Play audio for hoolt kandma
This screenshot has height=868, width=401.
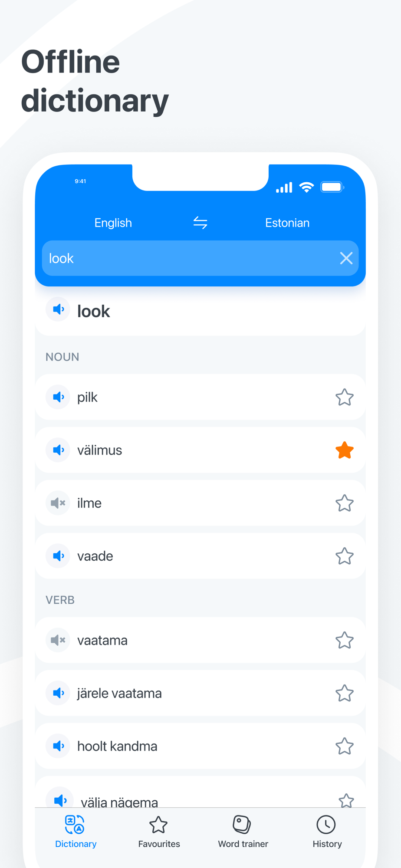pyautogui.click(x=58, y=746)
